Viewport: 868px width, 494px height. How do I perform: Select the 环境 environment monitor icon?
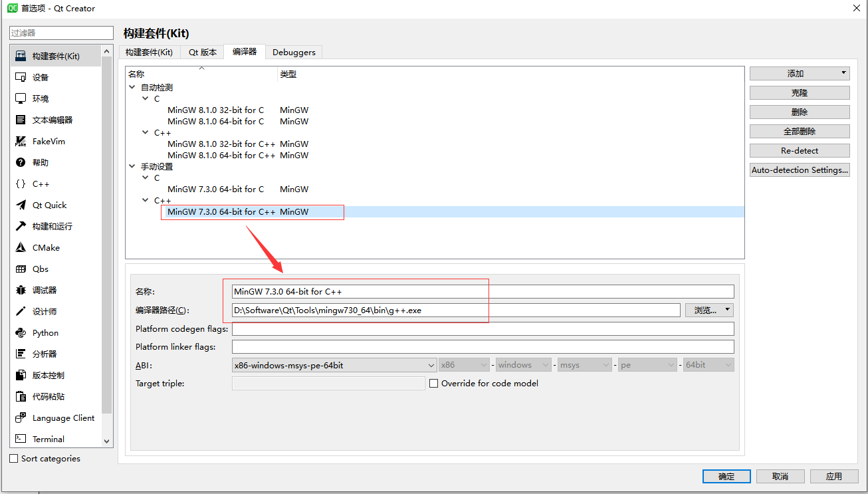click(21, 98)
